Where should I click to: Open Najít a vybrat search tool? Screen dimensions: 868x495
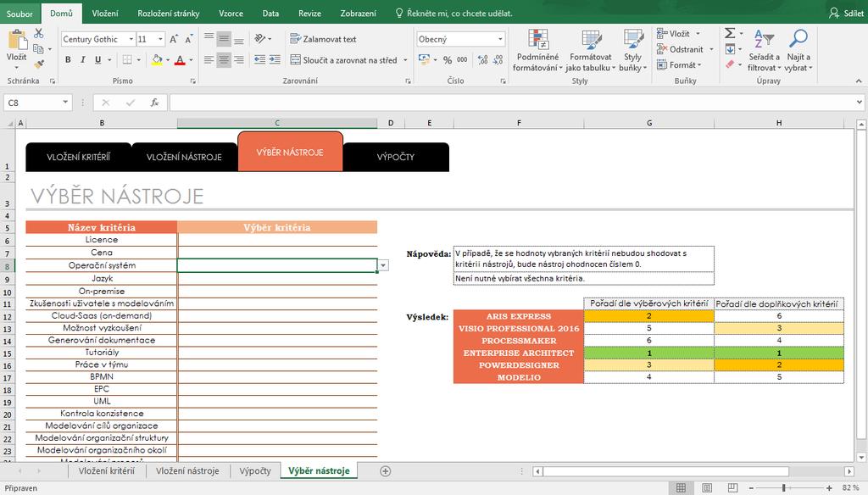(x=798, y=50)
